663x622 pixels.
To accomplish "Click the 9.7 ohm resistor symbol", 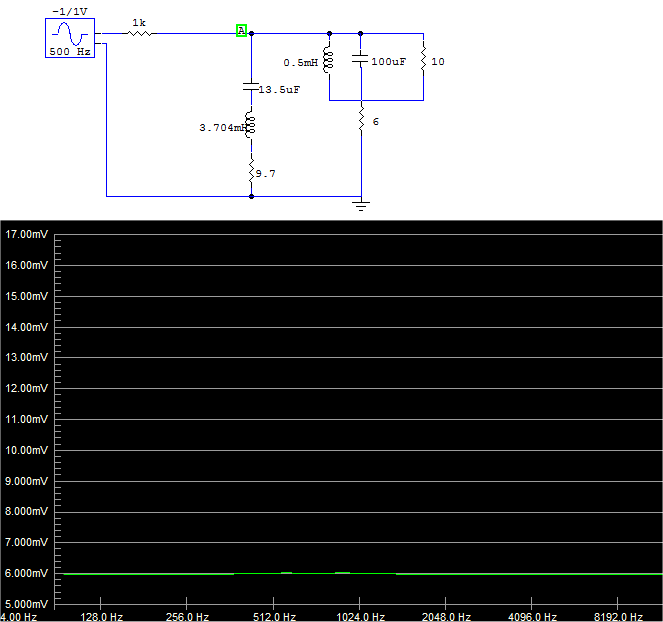I will coord(251,171).
